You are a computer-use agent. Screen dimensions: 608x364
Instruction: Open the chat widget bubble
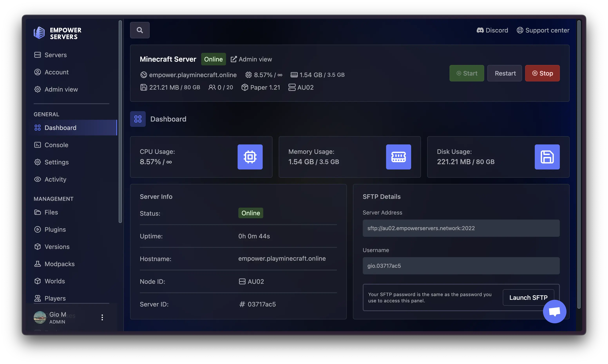(555, 312)
